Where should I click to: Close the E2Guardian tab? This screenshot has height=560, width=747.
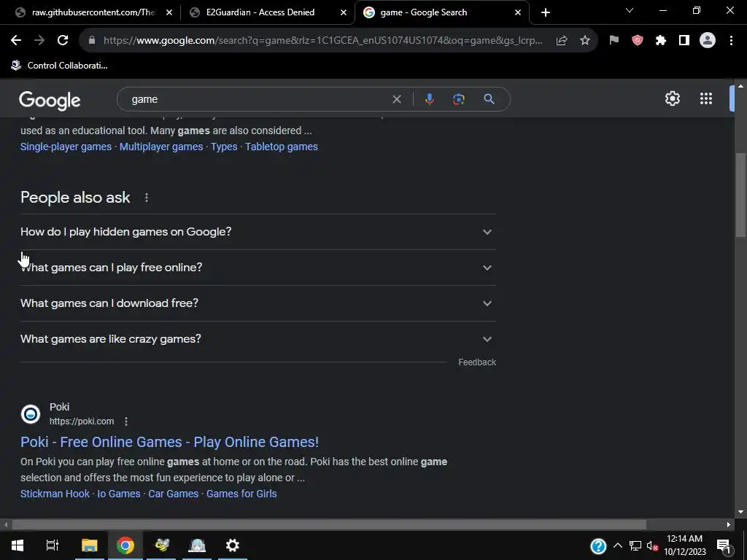(x=344, y=12)
